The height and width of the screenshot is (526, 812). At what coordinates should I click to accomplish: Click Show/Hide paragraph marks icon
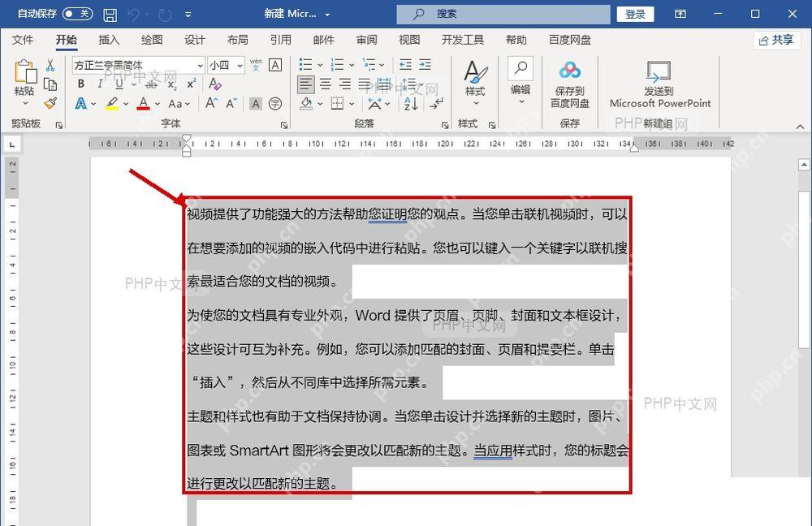point(436,104)
